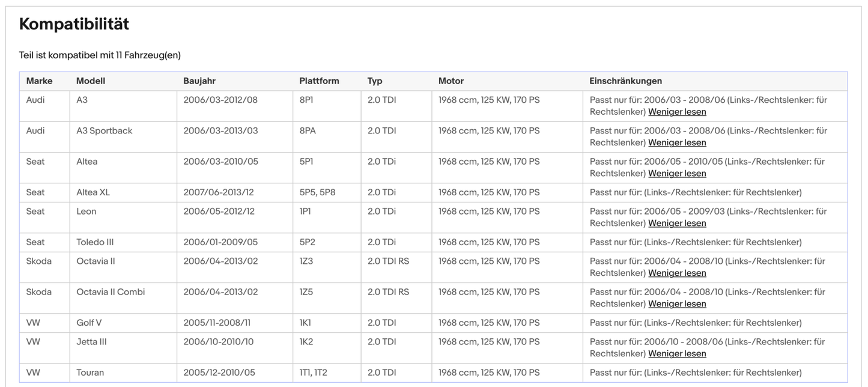Select the Golf V model cell
868x387 pixels.
tap(89, 323)
